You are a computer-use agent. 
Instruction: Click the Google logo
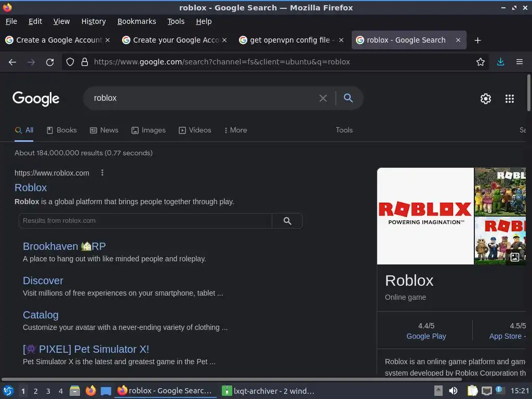[x=36, y=99]
